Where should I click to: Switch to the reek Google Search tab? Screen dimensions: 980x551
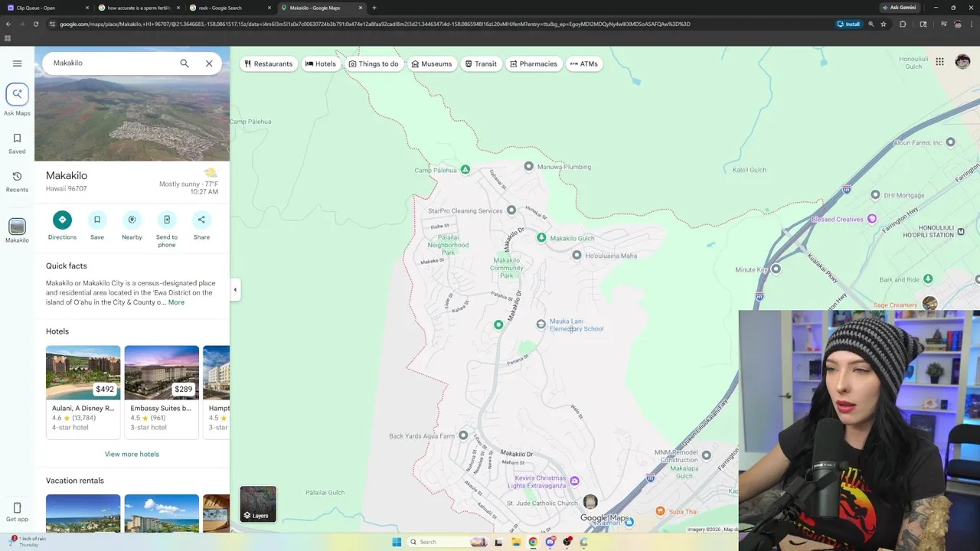230,8
